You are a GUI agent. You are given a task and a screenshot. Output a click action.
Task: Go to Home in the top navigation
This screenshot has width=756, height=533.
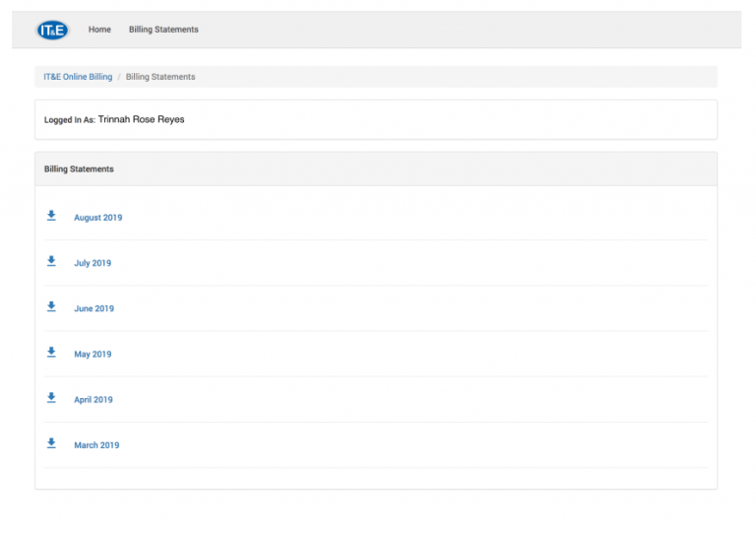point(99,30)
